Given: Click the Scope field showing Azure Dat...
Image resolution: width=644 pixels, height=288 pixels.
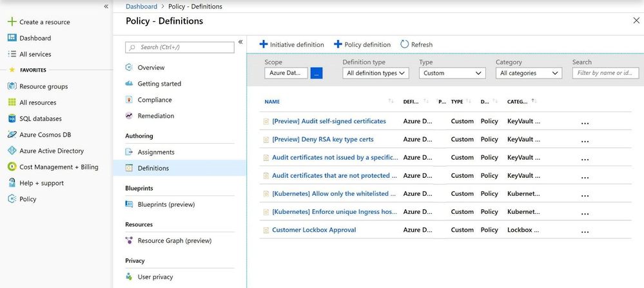Looking at the screenshot, I should 286,73.
